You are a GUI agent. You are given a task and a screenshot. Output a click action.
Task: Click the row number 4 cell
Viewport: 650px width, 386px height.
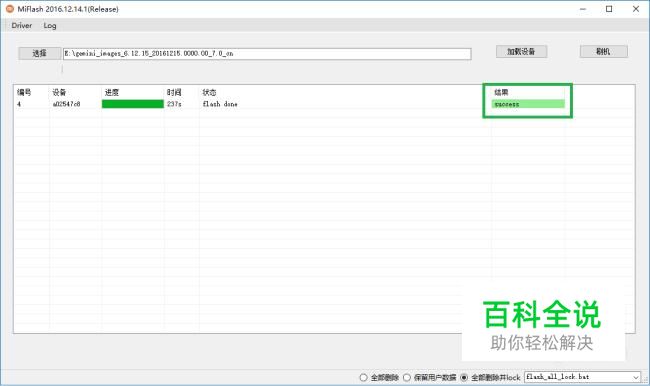tap(19, 104)
